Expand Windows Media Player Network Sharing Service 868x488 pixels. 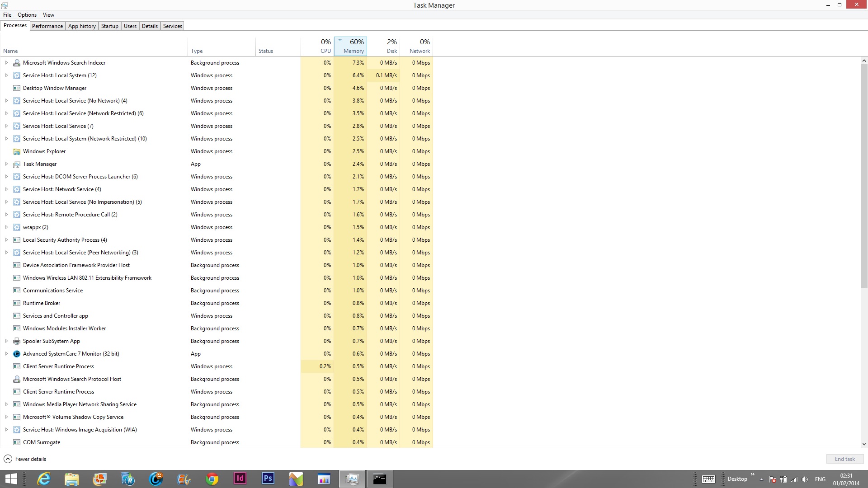pos(6,404)
